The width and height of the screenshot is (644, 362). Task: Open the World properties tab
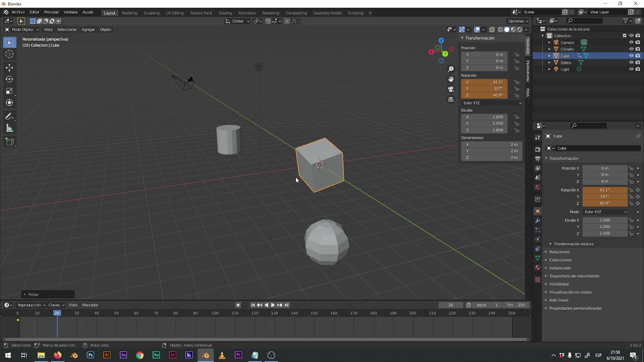[x=537, y=187]
